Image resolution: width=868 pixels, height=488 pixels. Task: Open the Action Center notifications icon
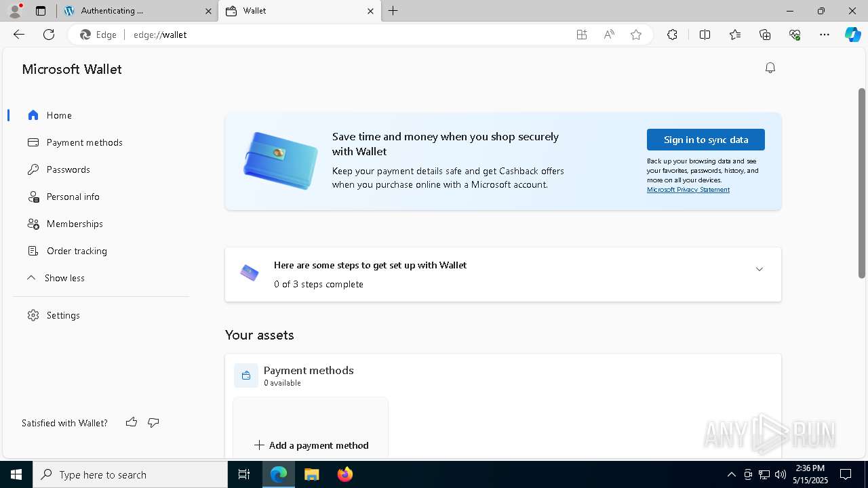click(x=846, y=474)
